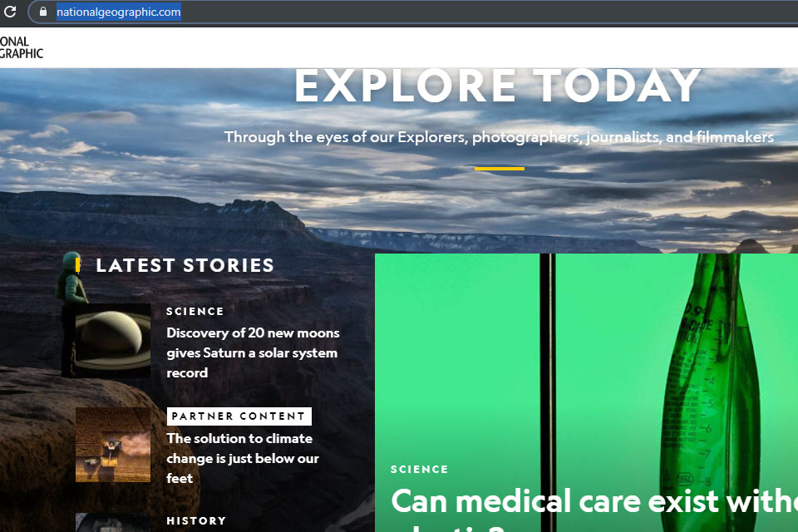Screen dimensions: 798x532
Task: Read 'Discovery of 20 new moons' article
Action: (253, 352)
